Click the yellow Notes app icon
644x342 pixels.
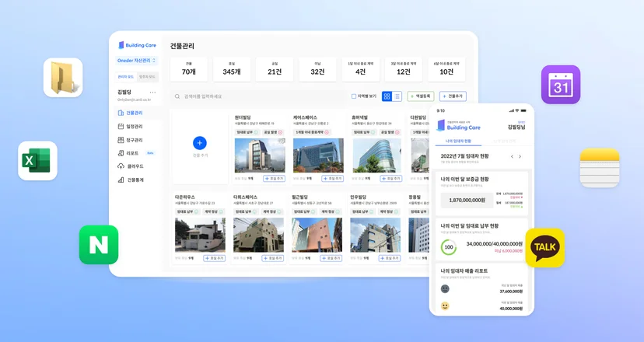[x=600, y=168]
